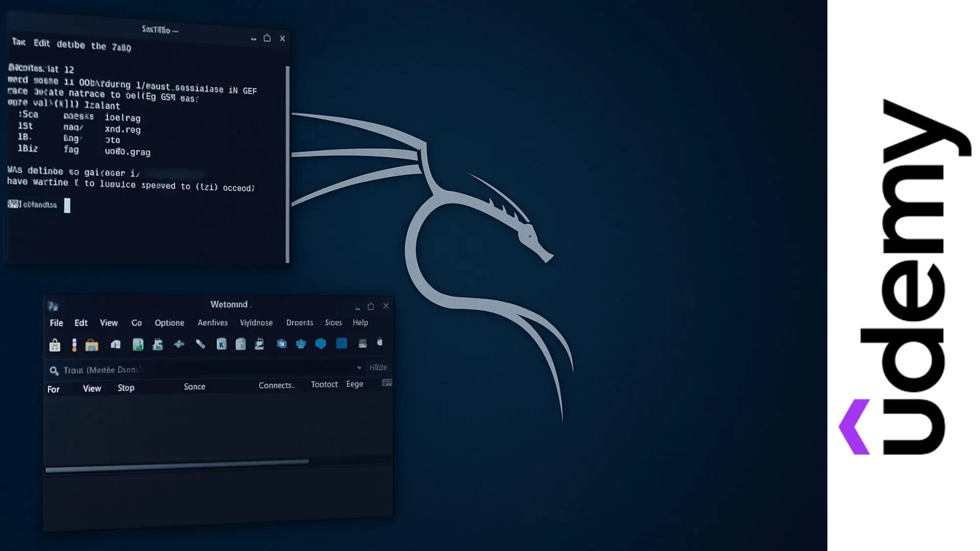
Task: Click into the filter text field
Action: (204, 369)
